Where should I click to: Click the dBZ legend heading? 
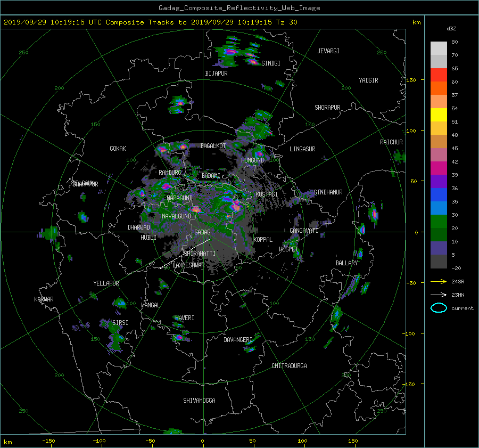[451, 29]
